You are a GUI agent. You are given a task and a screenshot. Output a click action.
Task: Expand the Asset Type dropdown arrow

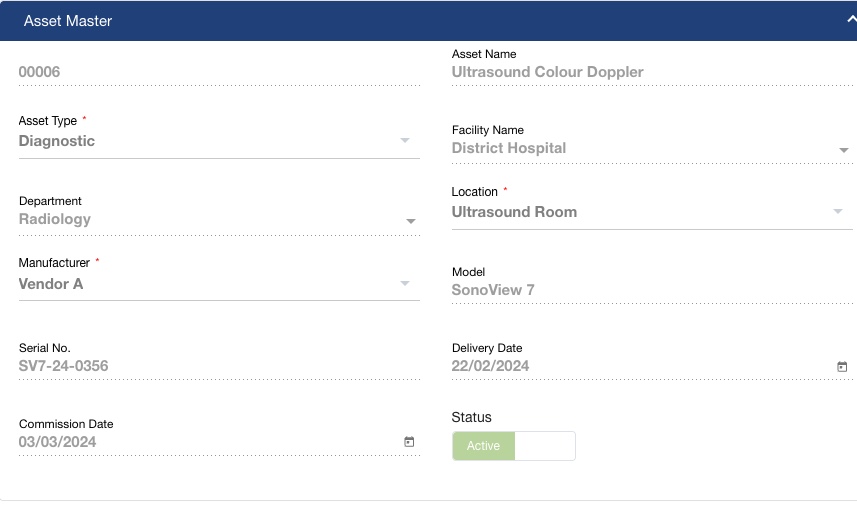click(x=405, y=140)
